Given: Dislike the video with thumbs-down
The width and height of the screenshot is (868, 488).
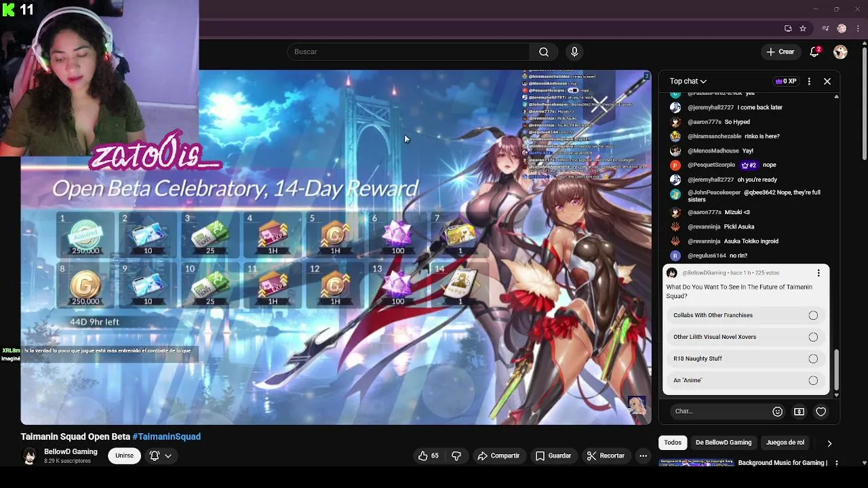Looking at the screenshot, I should [x=456, y=456].
